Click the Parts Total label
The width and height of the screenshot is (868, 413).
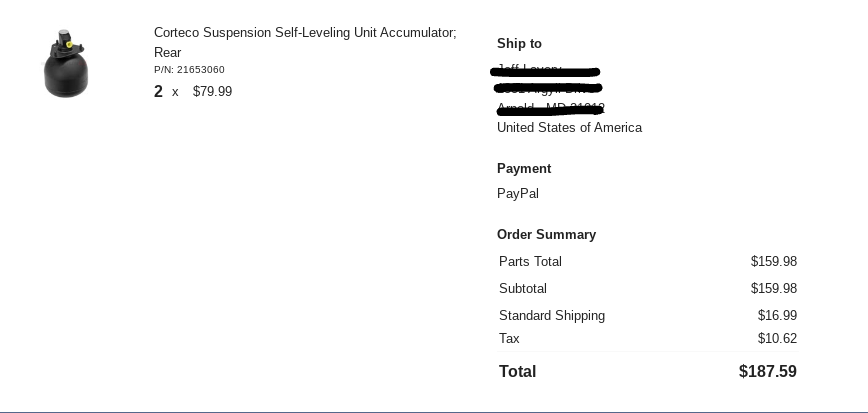530,262
